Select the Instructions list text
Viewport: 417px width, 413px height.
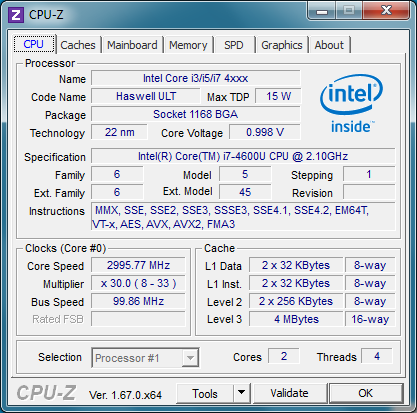click(x=243, y=217)
